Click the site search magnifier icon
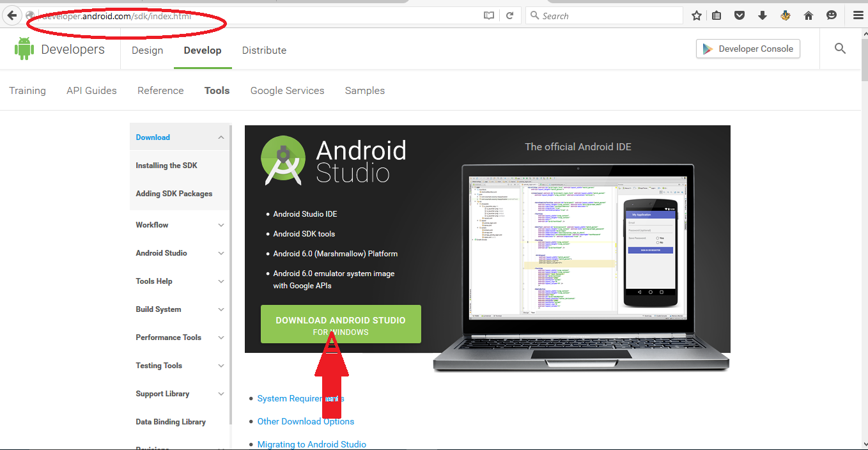 pyautogui.click(x=841, y=49)
